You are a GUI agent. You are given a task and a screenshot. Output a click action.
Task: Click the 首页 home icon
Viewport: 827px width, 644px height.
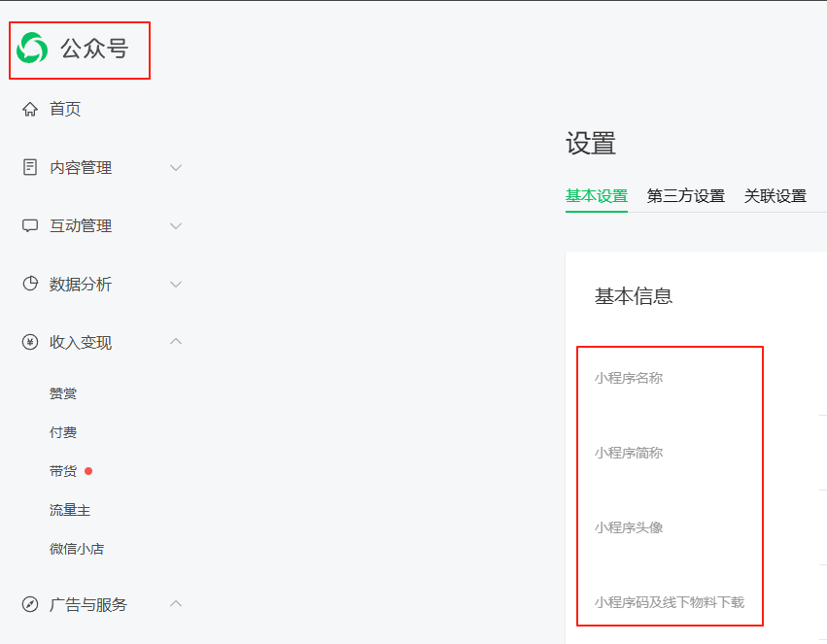(x=30, y=109)
